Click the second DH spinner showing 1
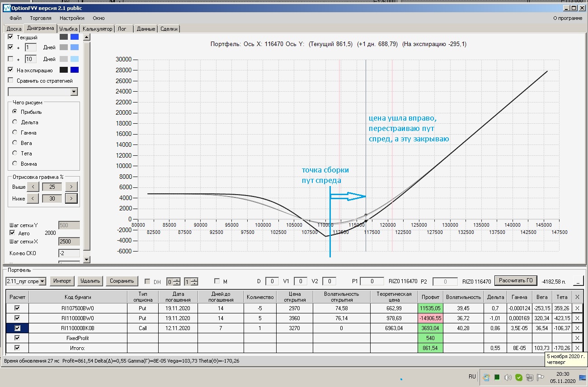Viewport: 588px width, 387px height. (191, 281)
